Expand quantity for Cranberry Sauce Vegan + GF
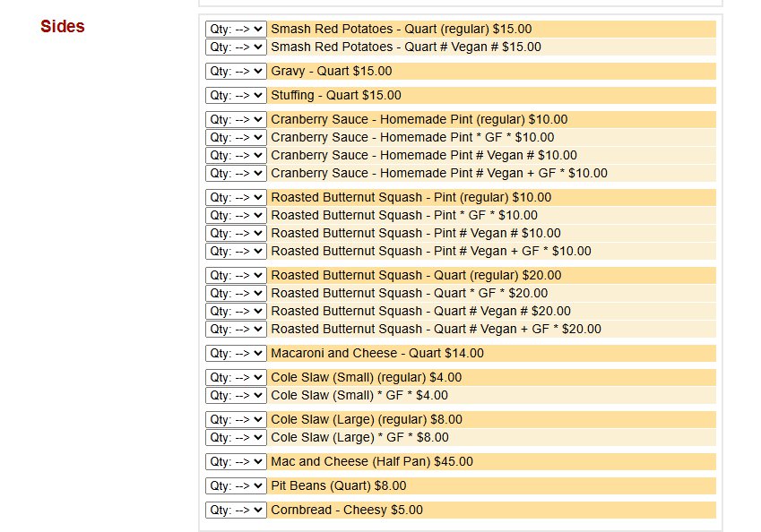 [x=236, y=173]
